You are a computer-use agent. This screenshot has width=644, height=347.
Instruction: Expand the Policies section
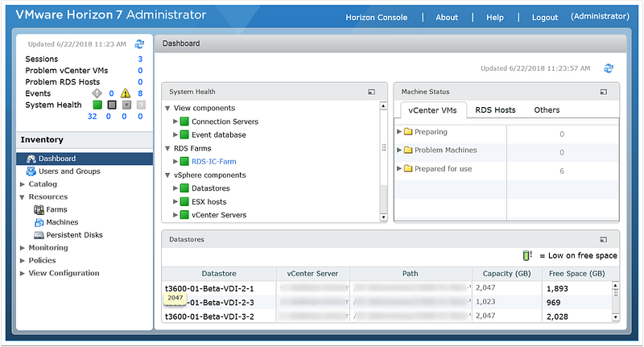[23, 261]
